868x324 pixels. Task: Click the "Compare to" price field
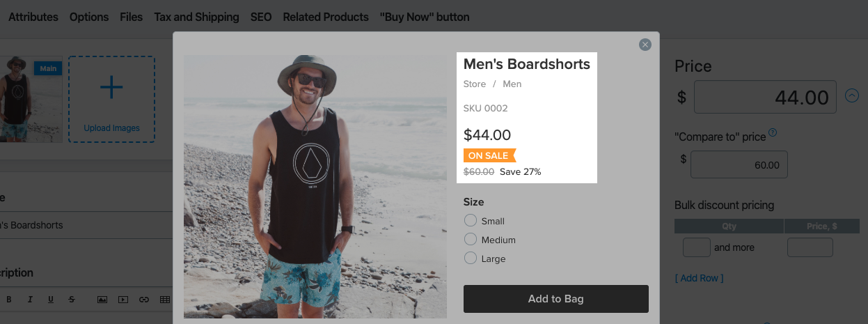[x=739, y=166]
